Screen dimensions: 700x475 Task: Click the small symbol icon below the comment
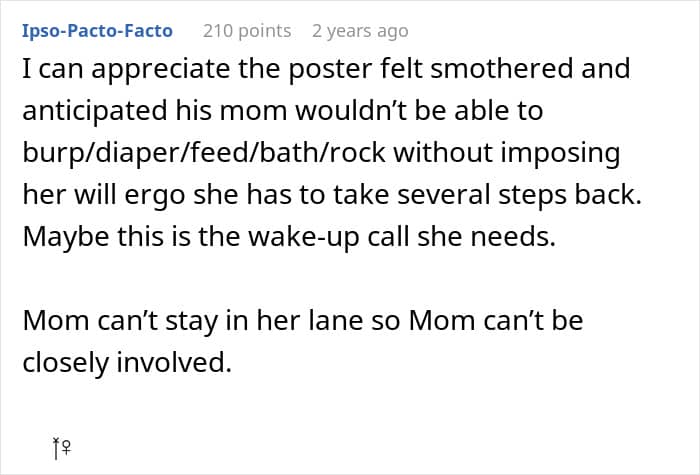61,450
